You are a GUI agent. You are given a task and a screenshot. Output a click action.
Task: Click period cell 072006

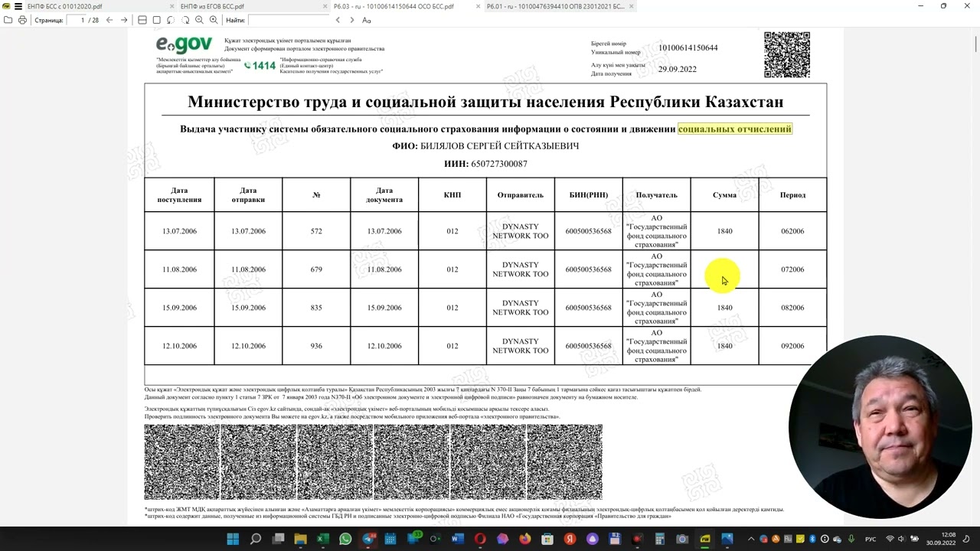tap(792, 269)
